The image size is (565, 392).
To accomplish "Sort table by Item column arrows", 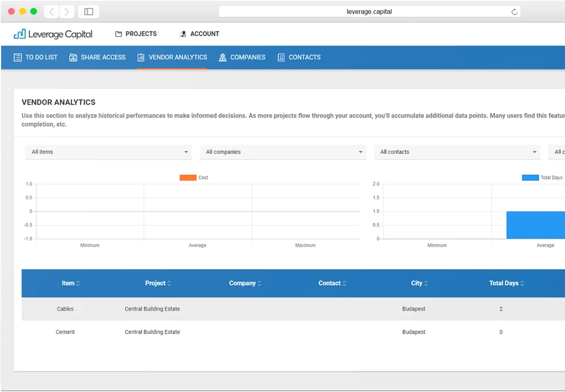I will click(x=78, y=283).
